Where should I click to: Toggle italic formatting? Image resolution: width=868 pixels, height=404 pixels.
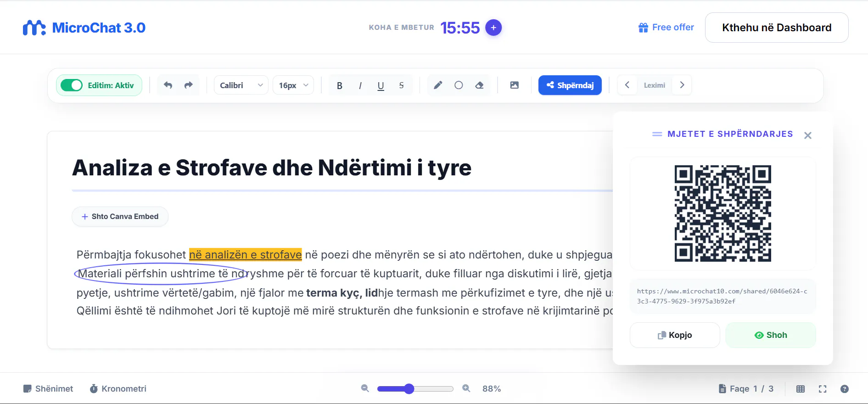click(x=360, y=85)
